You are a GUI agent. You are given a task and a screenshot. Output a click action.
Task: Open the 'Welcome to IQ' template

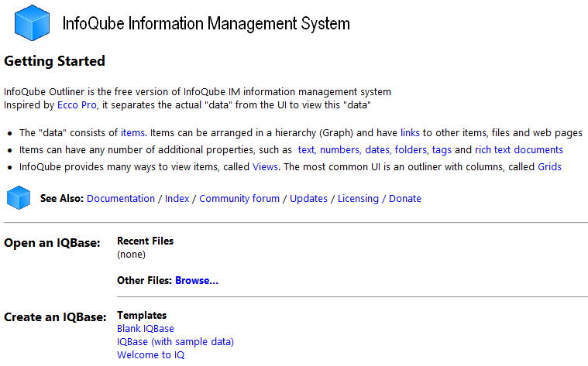tap(151, 354)
